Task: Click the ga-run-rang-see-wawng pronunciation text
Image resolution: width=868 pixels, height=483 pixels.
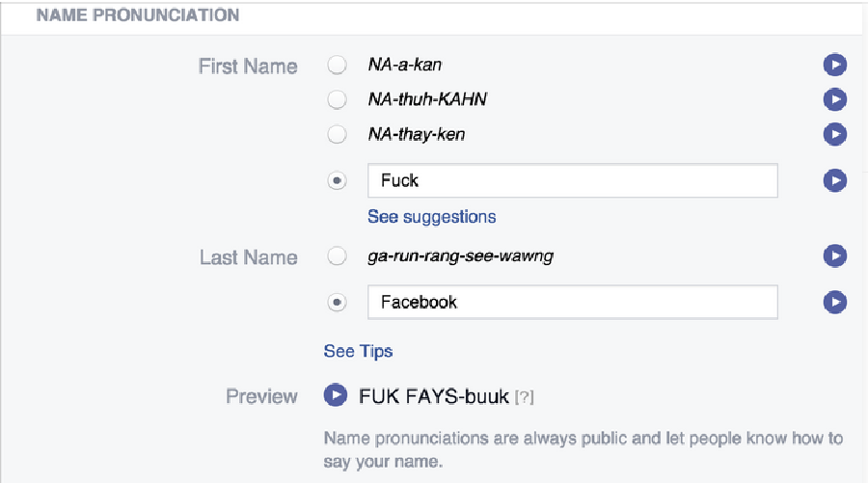Action: point(461,256)
